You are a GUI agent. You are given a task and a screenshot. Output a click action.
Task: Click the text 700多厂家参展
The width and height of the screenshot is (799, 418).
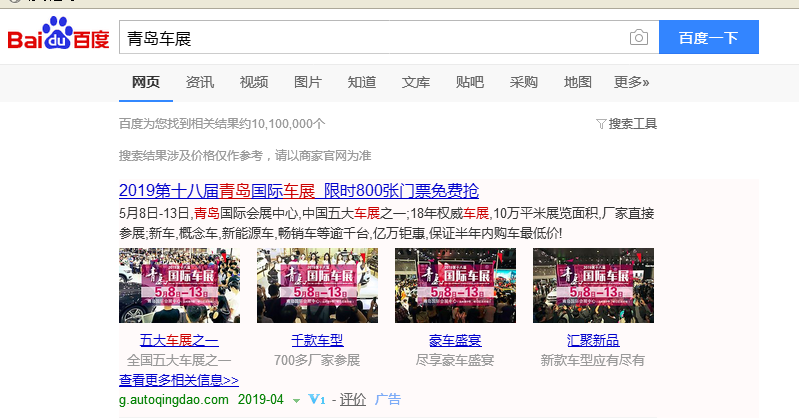tap(317, 360)
